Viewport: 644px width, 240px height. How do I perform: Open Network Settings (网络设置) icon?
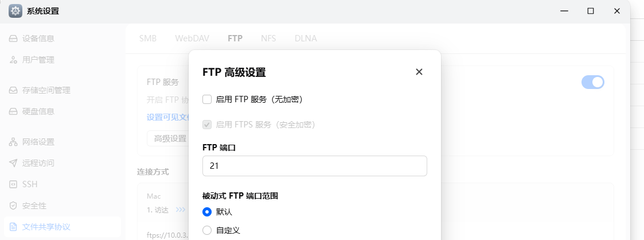click(x=13, y=142)
